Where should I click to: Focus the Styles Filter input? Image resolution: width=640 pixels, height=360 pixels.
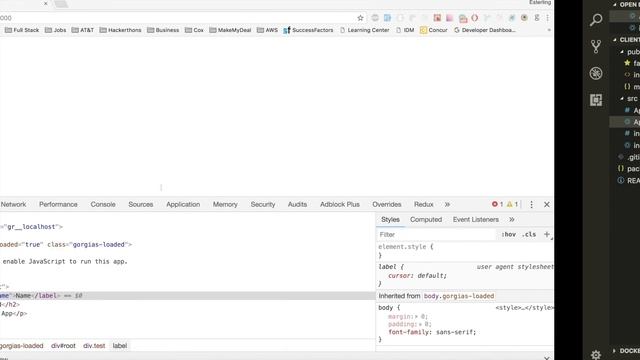[x=437, y=234]
